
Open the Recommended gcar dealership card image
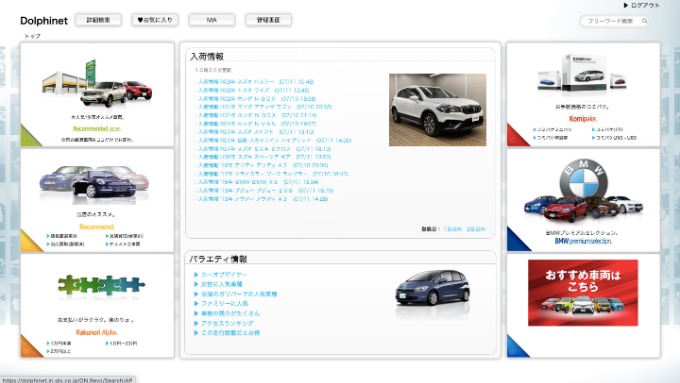coord(97,83)
